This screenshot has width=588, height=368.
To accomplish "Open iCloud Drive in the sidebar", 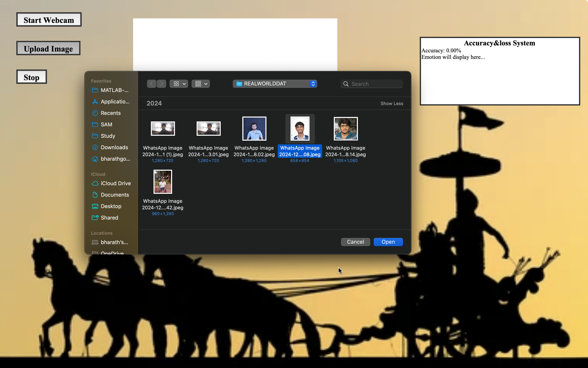I will point(111,183).
